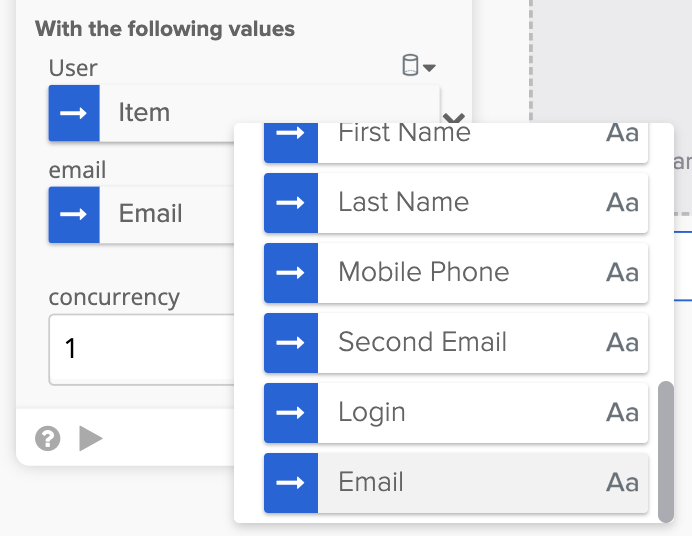Click the arrow icon on Second Email
692x536 pixels.
(290, 342)
